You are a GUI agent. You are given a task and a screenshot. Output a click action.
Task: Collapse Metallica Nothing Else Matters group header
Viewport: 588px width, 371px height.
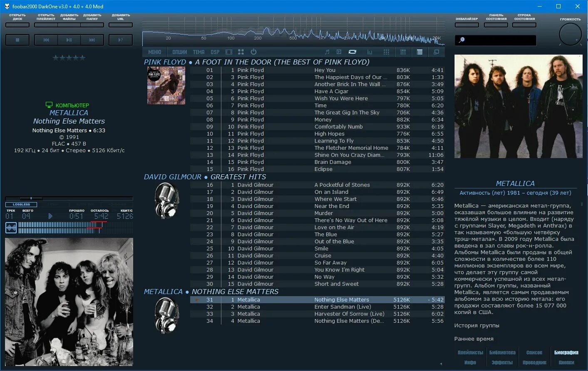211,292
